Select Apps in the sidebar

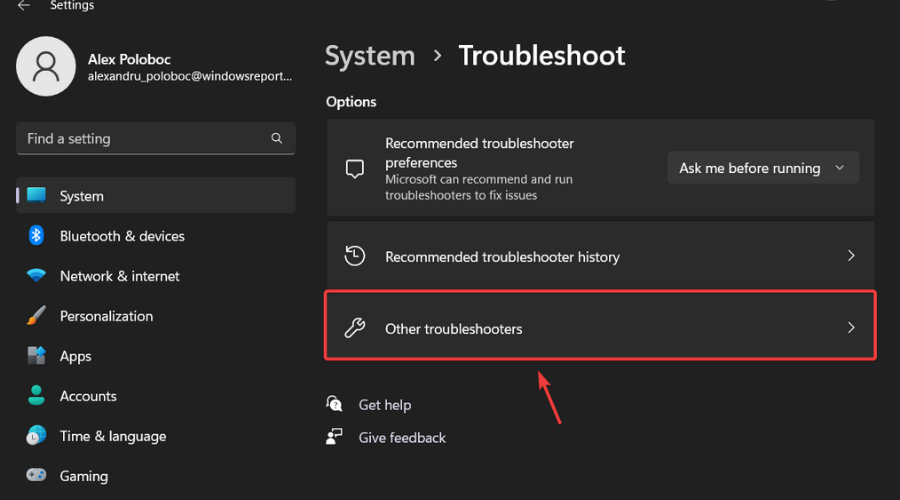tap(75, 356)
